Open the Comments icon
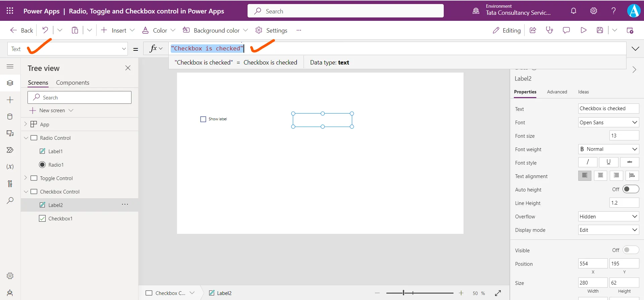Image resolution: width=644 pixels, height=300 pixels. coord(566,30)
